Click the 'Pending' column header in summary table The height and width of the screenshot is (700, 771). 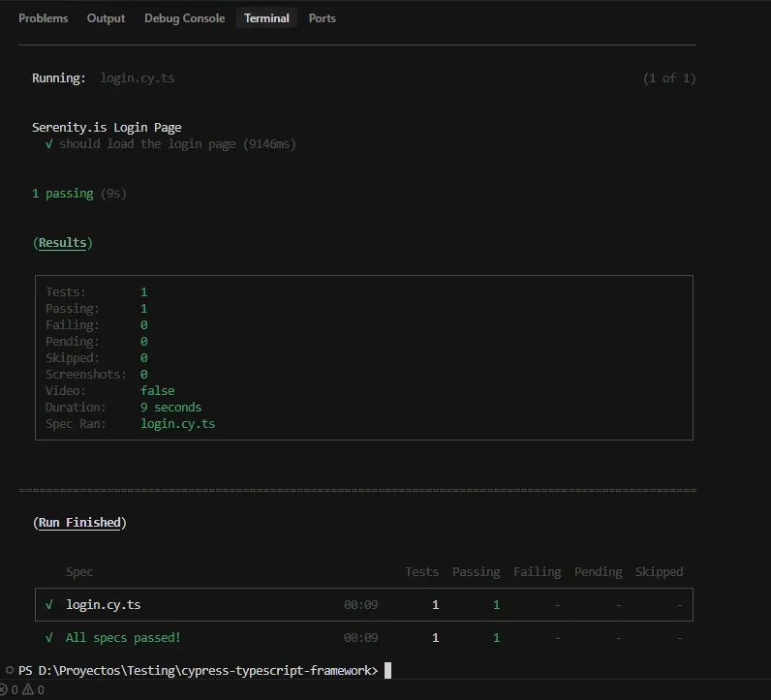598,571
